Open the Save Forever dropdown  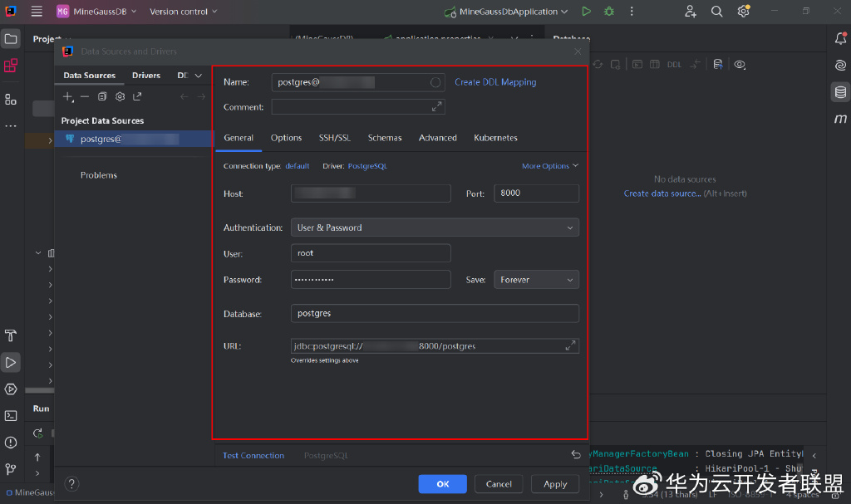536,280
